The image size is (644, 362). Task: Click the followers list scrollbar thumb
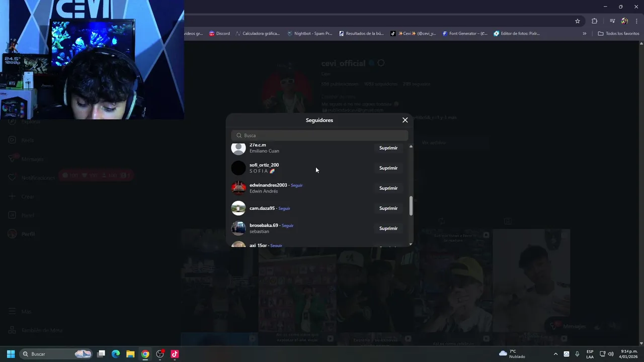[411, 206]
